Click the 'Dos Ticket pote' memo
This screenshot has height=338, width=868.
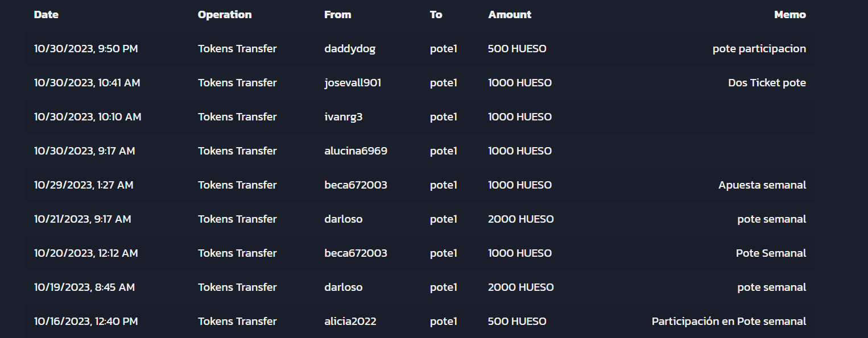tap(767, 83)
